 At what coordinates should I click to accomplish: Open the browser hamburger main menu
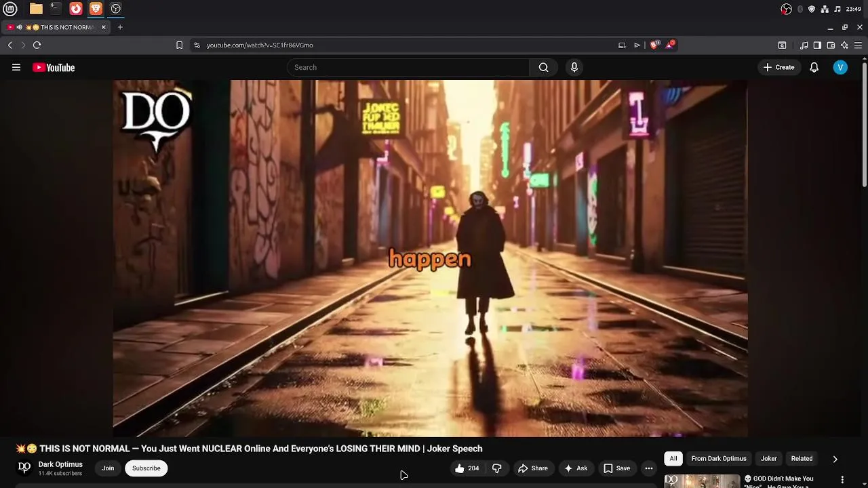[858, 45]
